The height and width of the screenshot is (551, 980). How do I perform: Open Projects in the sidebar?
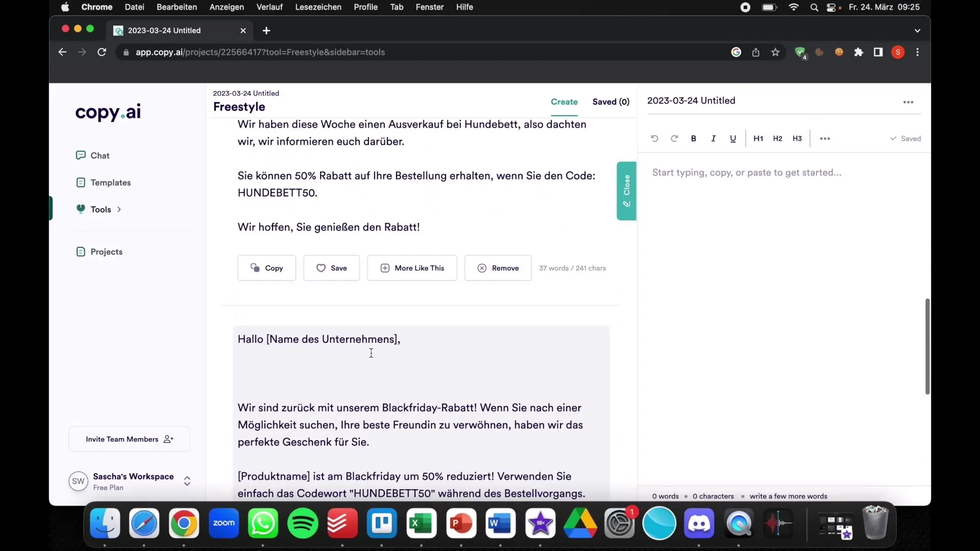point(100,252)
